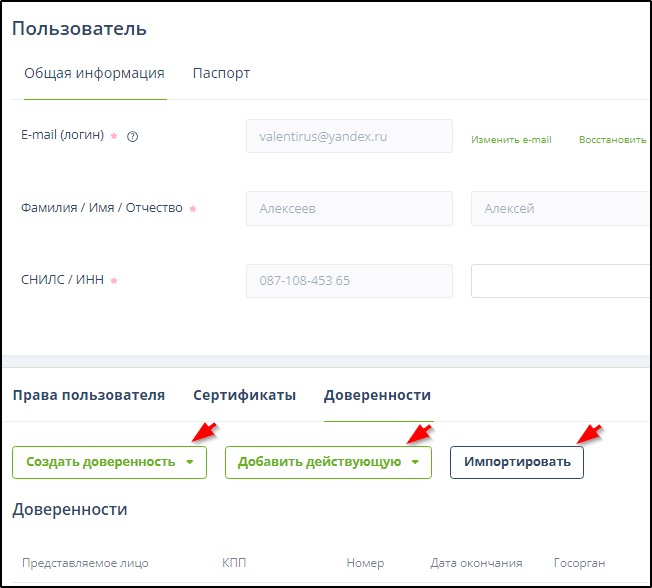The width and height of the screenshot is (652, 588).
Task: Click the E-mail field with valentirus@yandex.ru
Action: point(349,137)
